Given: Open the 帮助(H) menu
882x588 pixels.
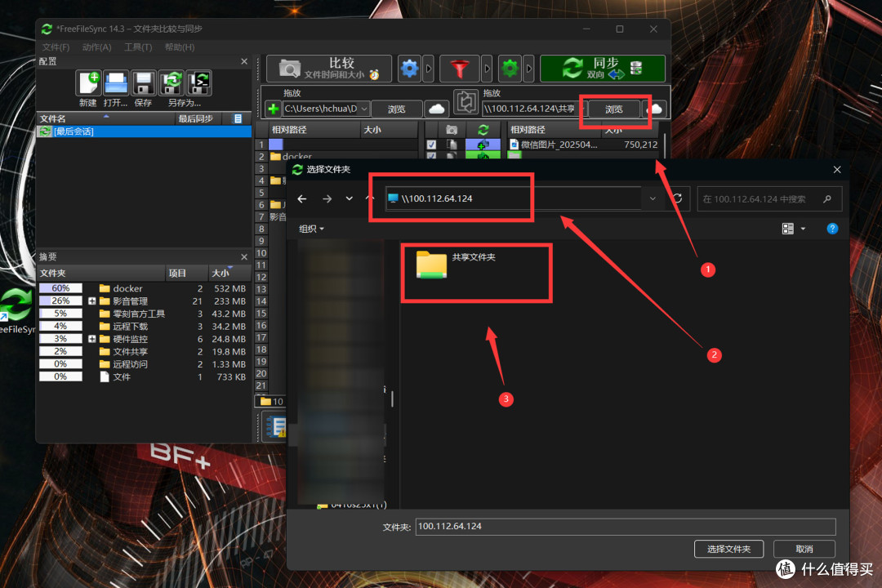Looking at the screenshot, I should [180, 47].
